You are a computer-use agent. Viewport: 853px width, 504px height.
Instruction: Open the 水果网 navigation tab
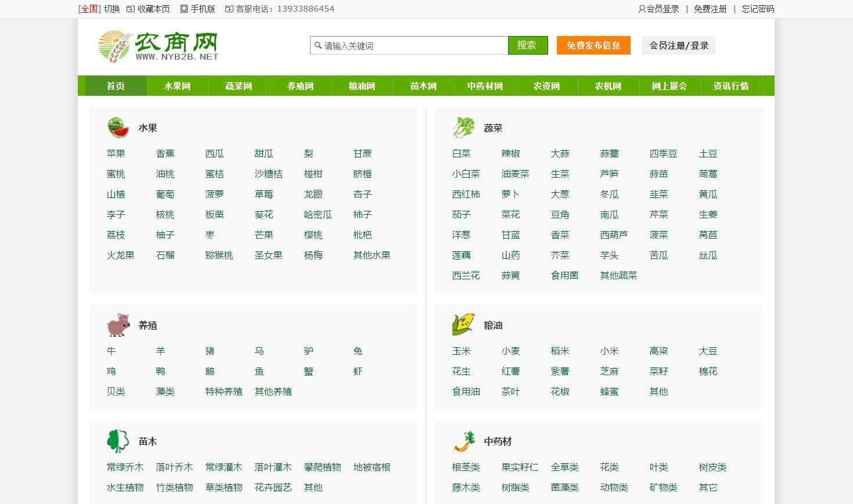click(178, 86)
